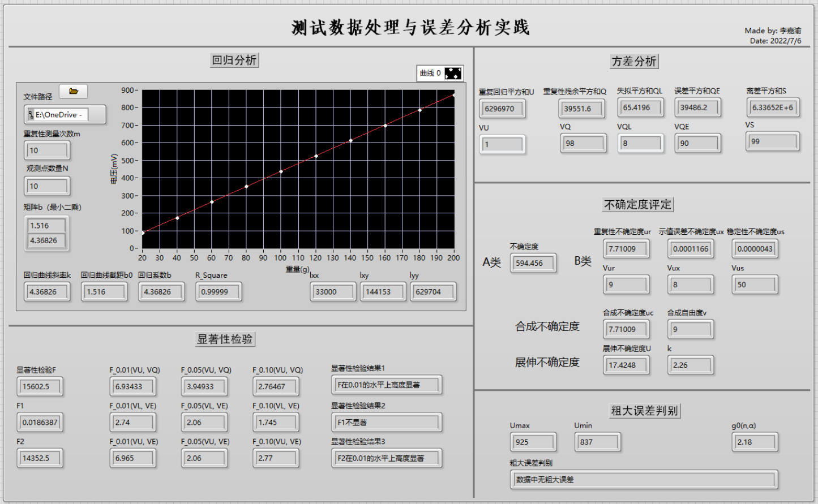818x504 pixels.
Task: Click the second 矩阵b element showing 4.36826
Action: tap(46, 240)
